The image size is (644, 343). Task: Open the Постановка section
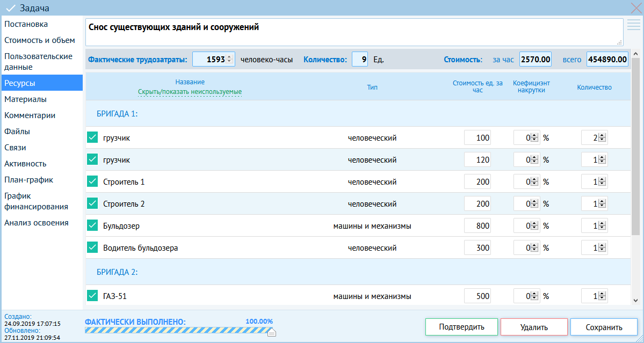42,24
